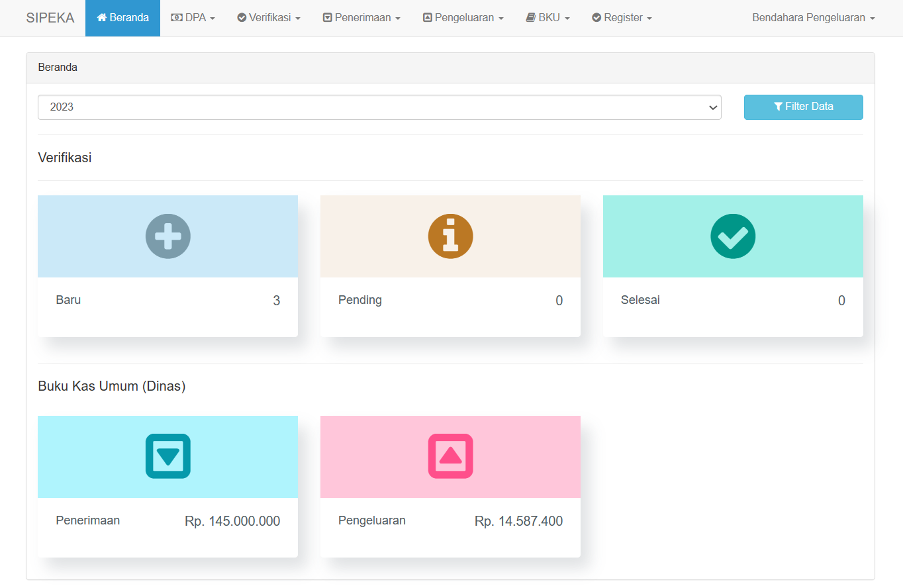Expand the DPA menu
The height and width of the screenshot is (588, 903).
pyautogui.click(x=193, y=18)
